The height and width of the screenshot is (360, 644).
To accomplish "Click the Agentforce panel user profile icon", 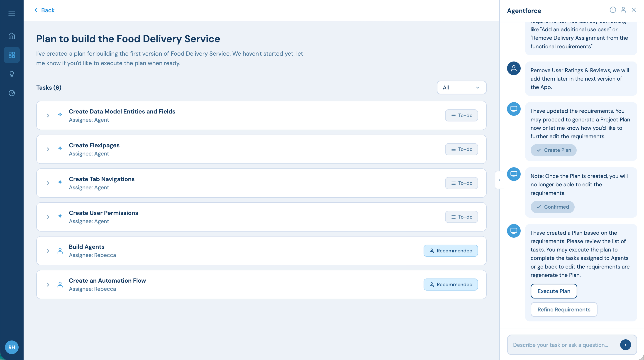I will tap(623, 10).
